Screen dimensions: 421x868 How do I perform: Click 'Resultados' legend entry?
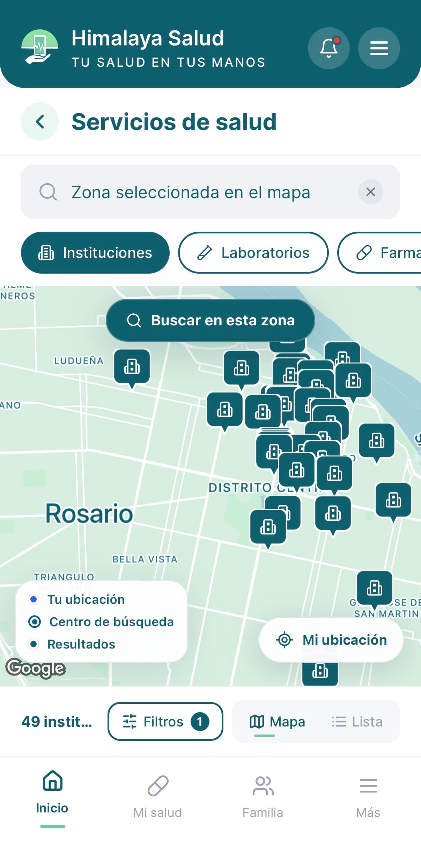pos(72,644)
